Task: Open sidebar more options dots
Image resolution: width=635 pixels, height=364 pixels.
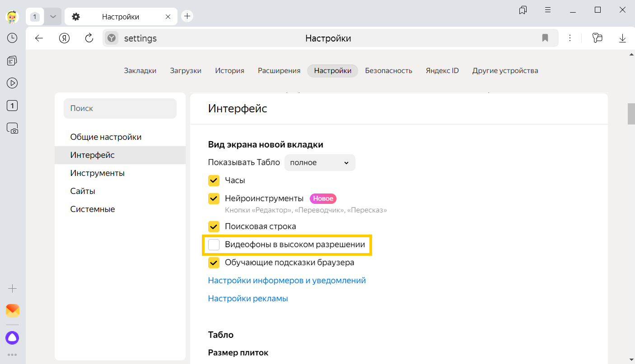Action: (x=12, y=355)
